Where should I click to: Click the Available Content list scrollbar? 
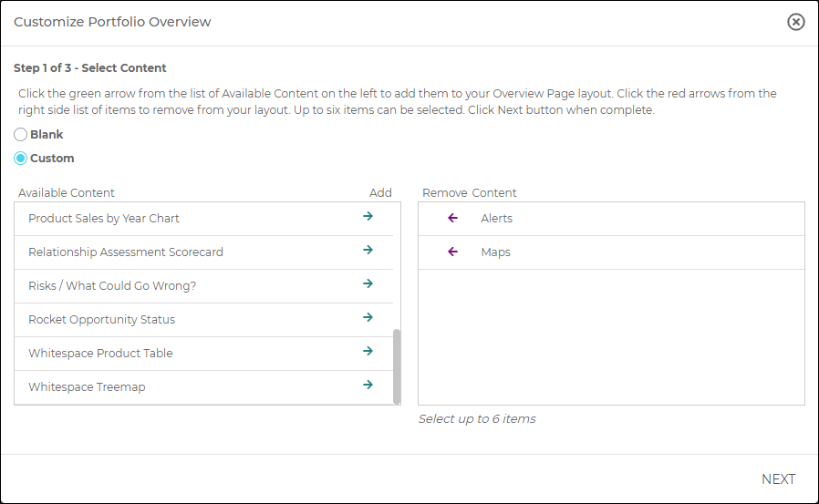pos(397,366)
